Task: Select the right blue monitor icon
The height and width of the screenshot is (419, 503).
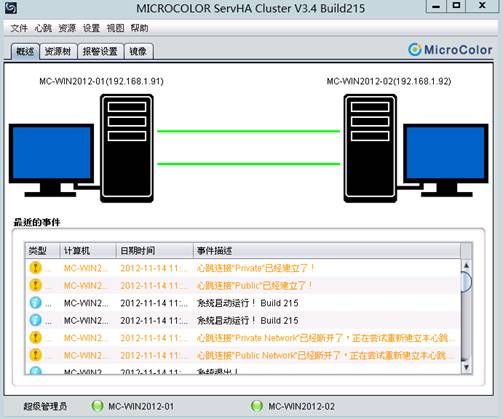Action: pyautogui.click(x=446, y=160)
